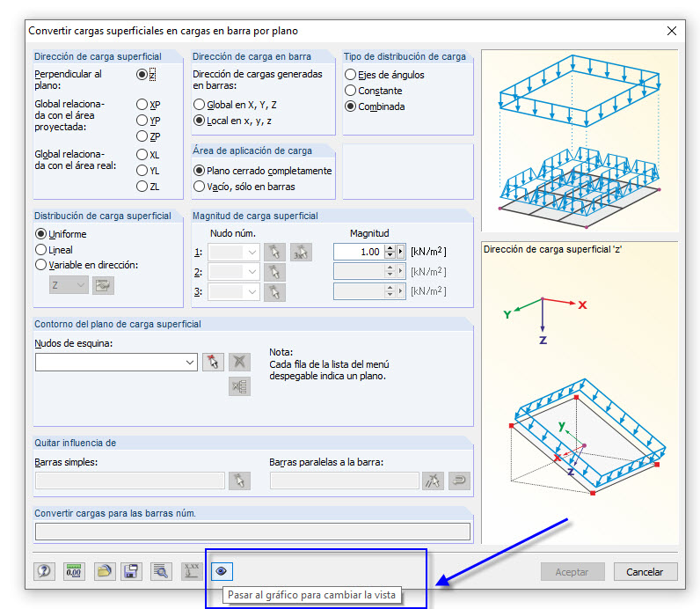
Task: Close the dialog with the X button
Action: coord(672,31)
